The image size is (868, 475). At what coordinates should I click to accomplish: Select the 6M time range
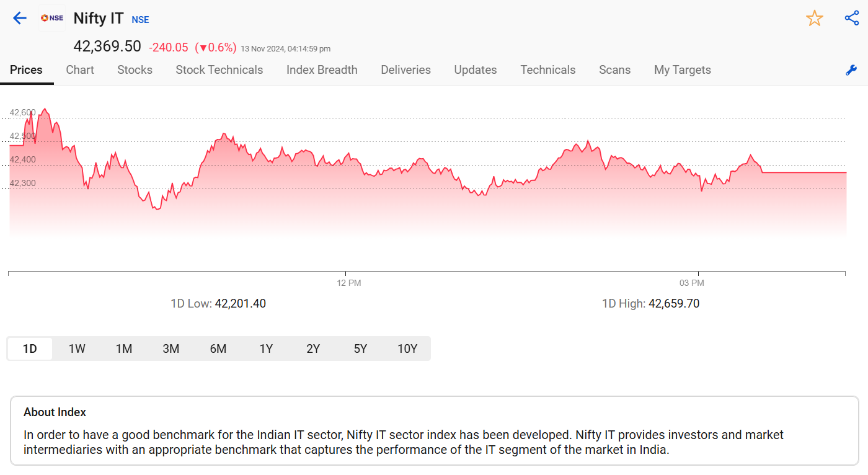click(218, 348)
